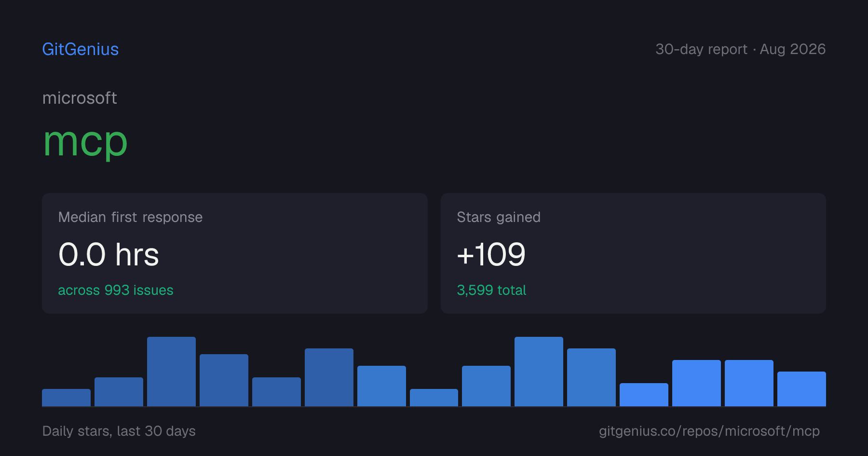Click the 'Stars gained' label
Screen dimensions: 868x456
499,217
